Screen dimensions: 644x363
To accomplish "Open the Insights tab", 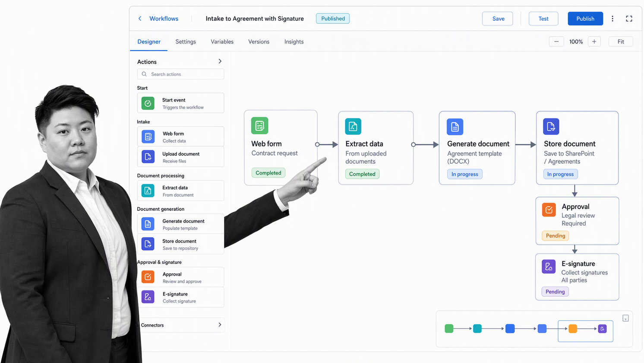I will tap(294, 42).
